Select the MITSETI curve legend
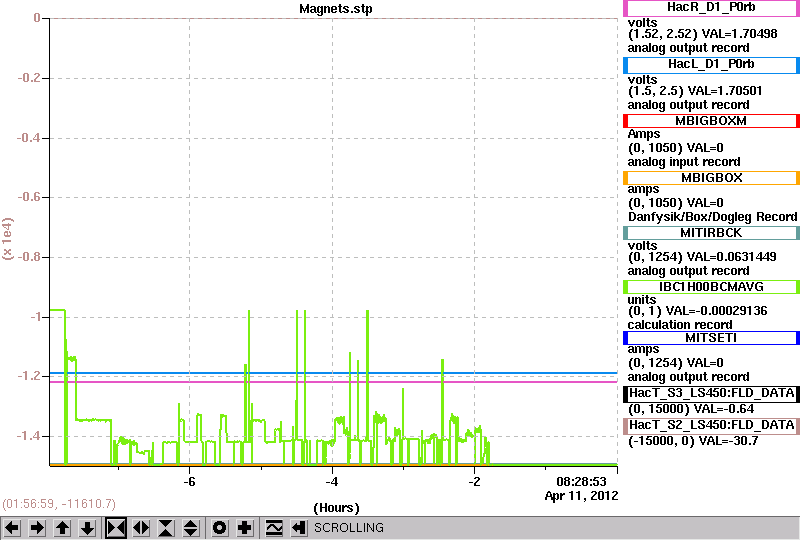The height and width of the screenshot is (540, 800). point(711,338)
